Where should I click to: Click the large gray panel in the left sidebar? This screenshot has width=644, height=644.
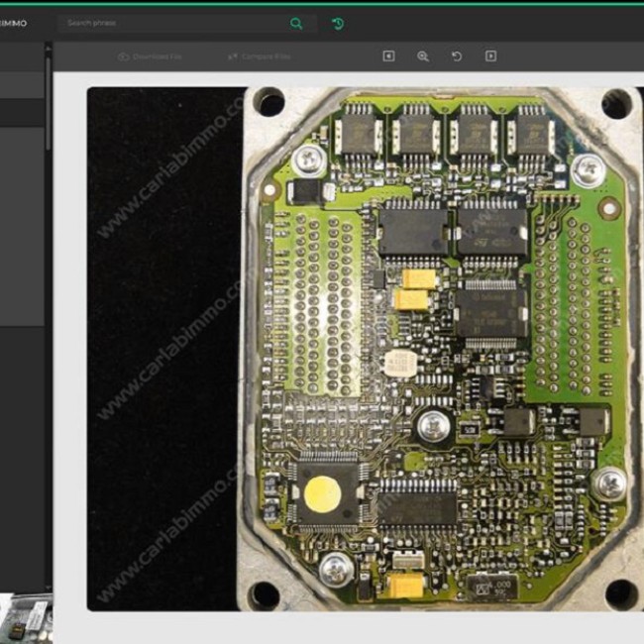22,227
